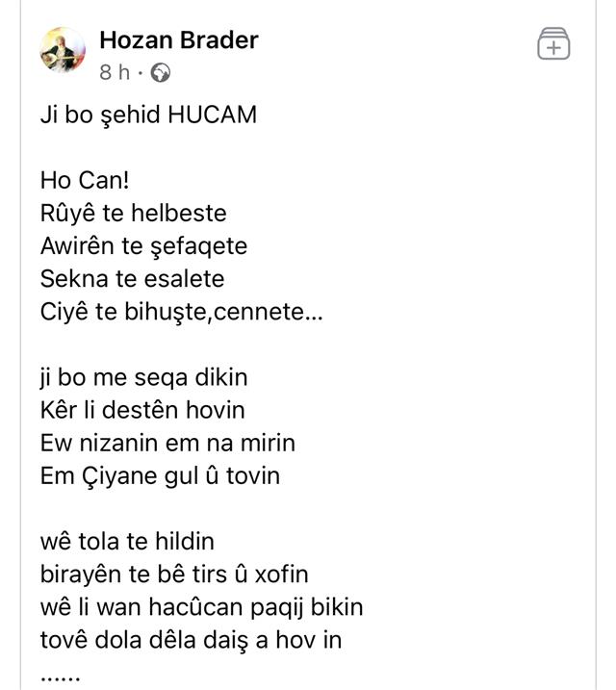Tap the line "tovê dola dêla daiş a hov in"

(191, 640)
